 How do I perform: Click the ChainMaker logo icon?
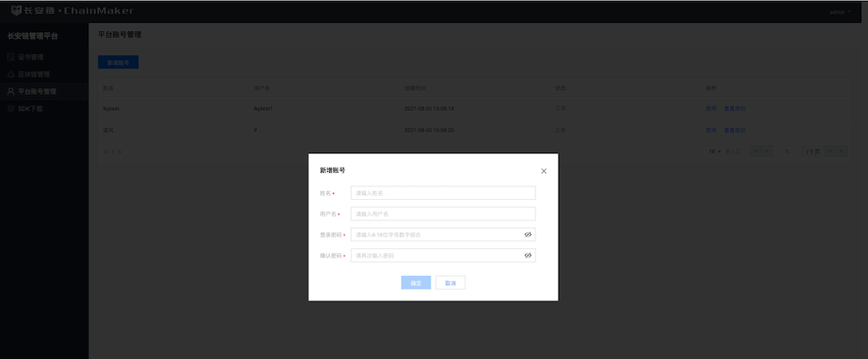pyautogui.click(x=17, y=11)
